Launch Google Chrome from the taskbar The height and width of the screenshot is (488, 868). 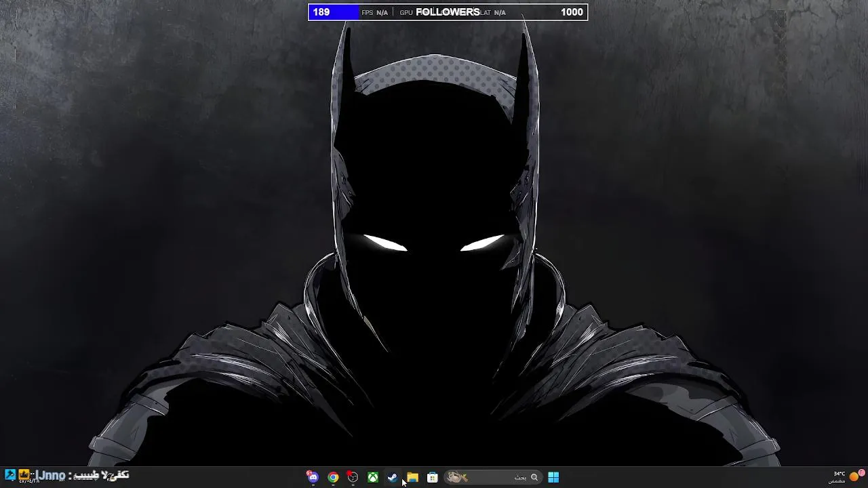(333, 477)
